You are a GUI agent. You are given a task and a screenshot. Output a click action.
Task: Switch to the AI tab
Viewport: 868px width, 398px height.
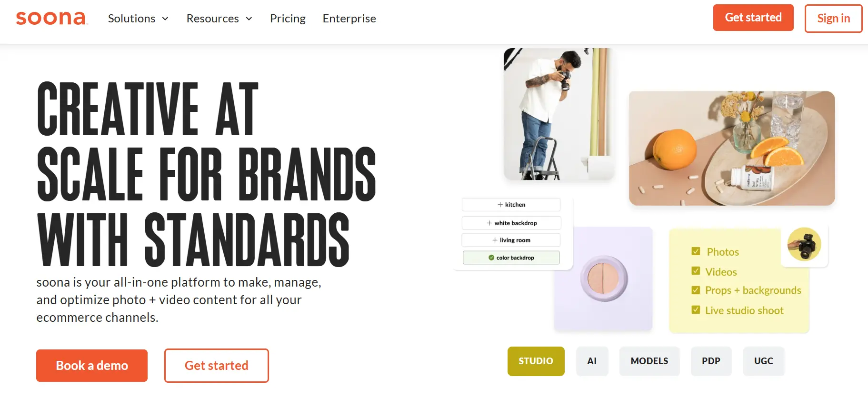(592, 361)
